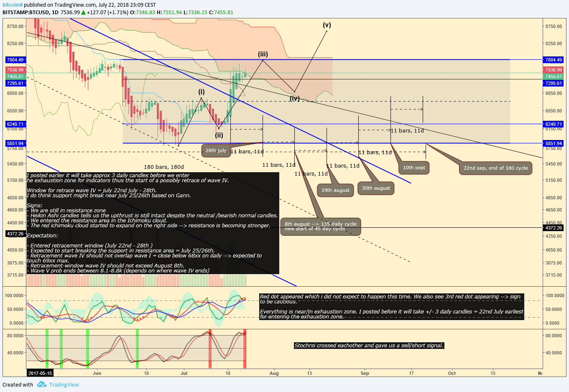569x392 pixels.
Task: Click the L:7336.15 low value in header
Action: coord(196,13)
